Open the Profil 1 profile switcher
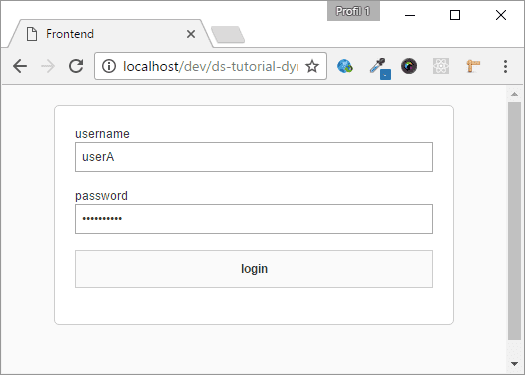 point(353,11)
